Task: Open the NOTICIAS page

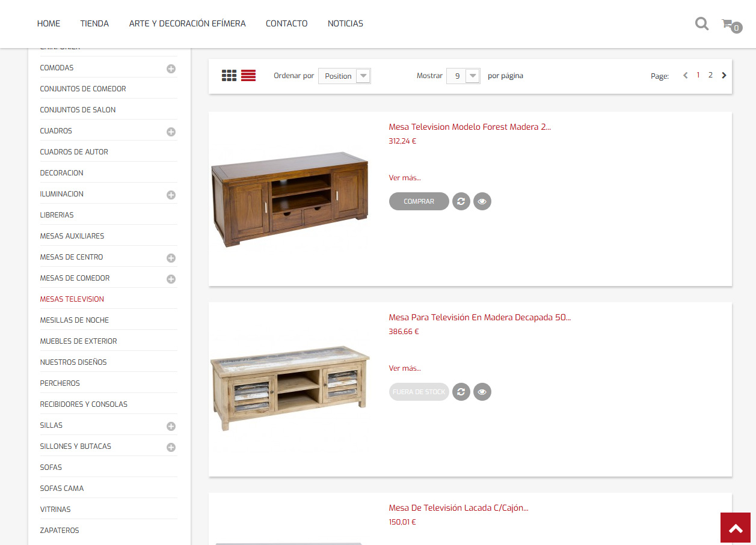Action: pos(345,23)
